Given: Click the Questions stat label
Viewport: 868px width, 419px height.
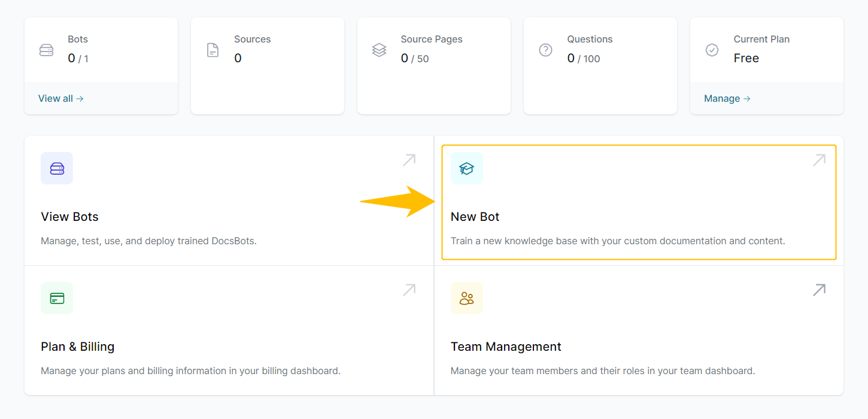Looking at the screenshot, I should point(590,39).
